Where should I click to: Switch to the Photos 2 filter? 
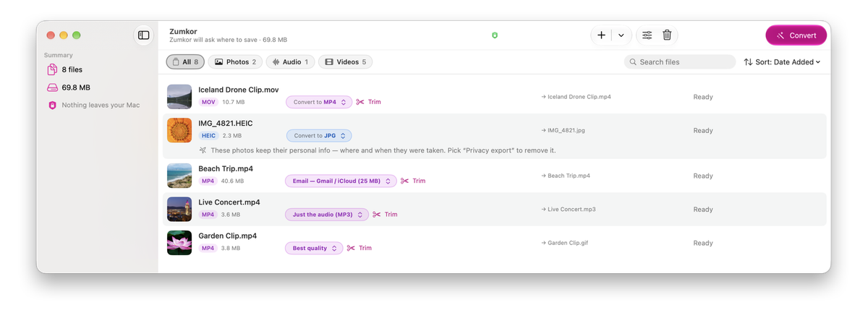pos(235,62)
